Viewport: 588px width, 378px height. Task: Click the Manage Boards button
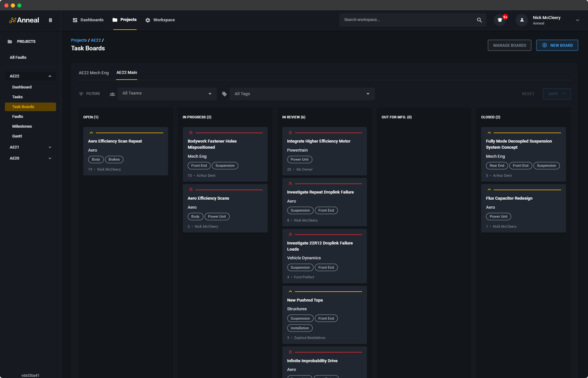point(509,45)
